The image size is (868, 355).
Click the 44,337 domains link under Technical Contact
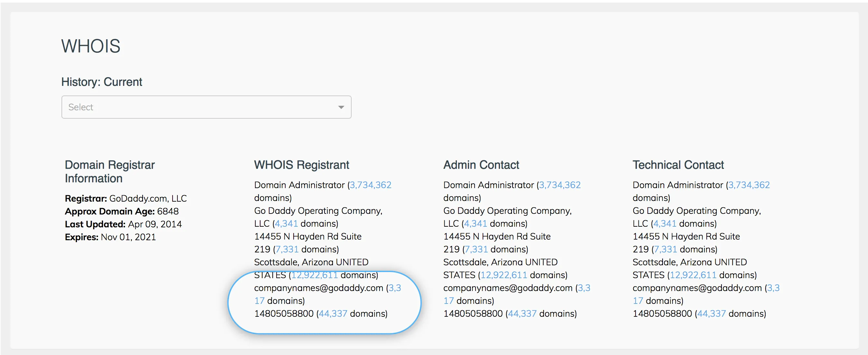pyautogui.click(x=710, y=314)
